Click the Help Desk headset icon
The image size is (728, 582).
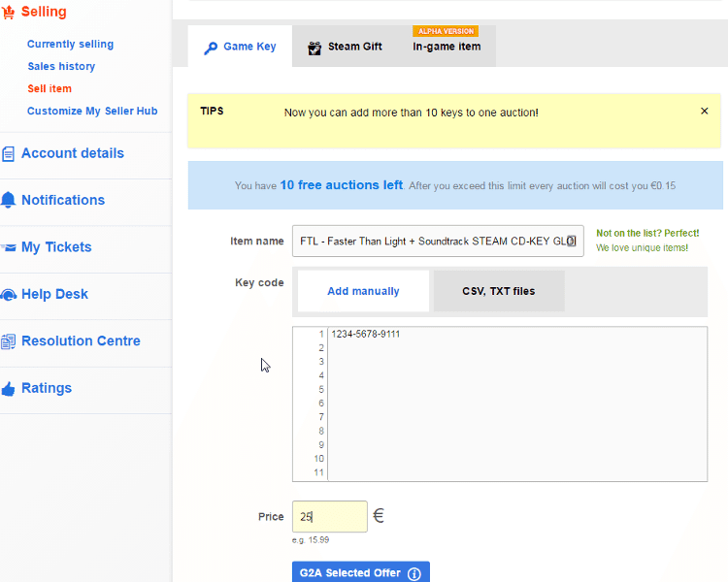(9, 295)
